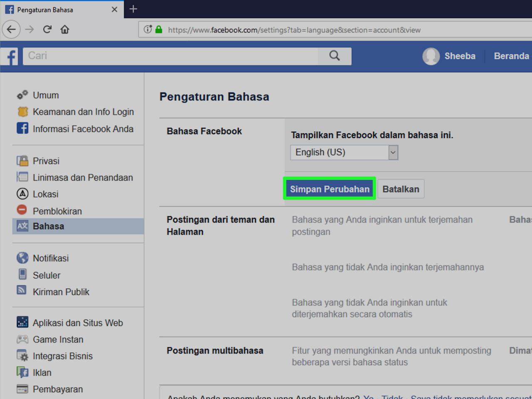Click Simpan Perubahan button
This screenshot has width=532, height=399.
(x=330, y=189)
